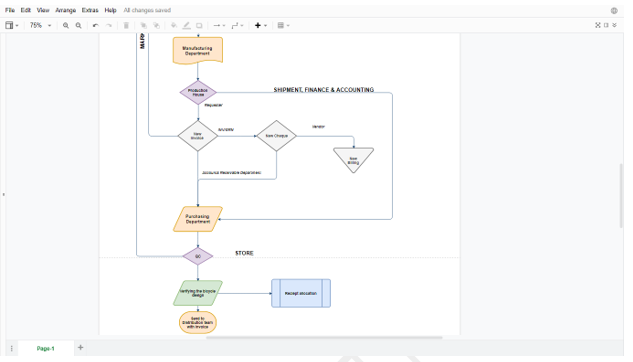Viewport: 633px width, 362px height.
Task: Toggle the Shadow icon in toolbar
Action: tap(199, 25)
